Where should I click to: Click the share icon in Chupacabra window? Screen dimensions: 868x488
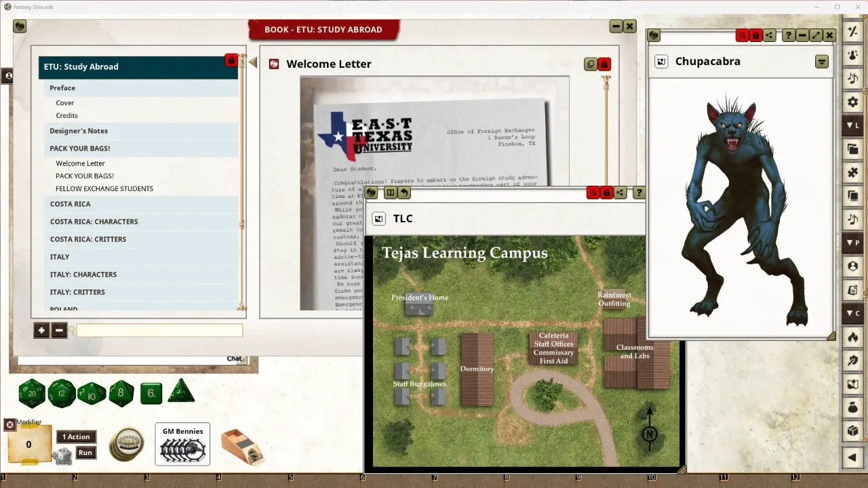[x=769, y=35]
